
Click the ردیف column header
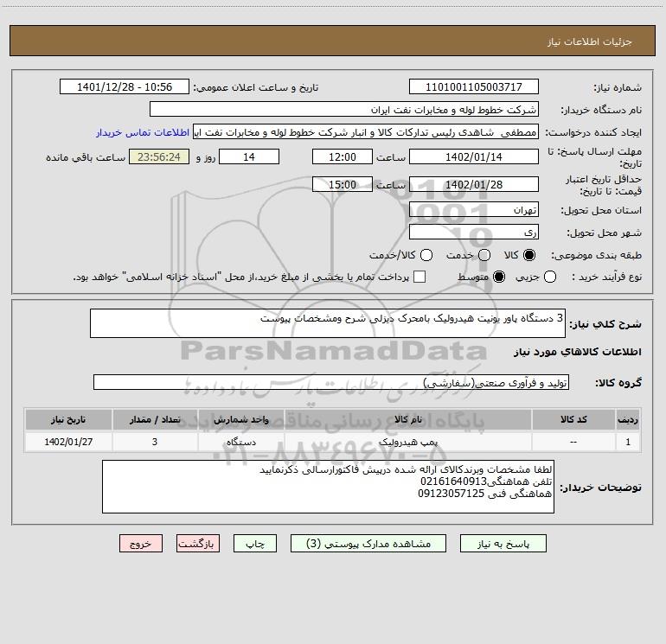coord(628,419)
